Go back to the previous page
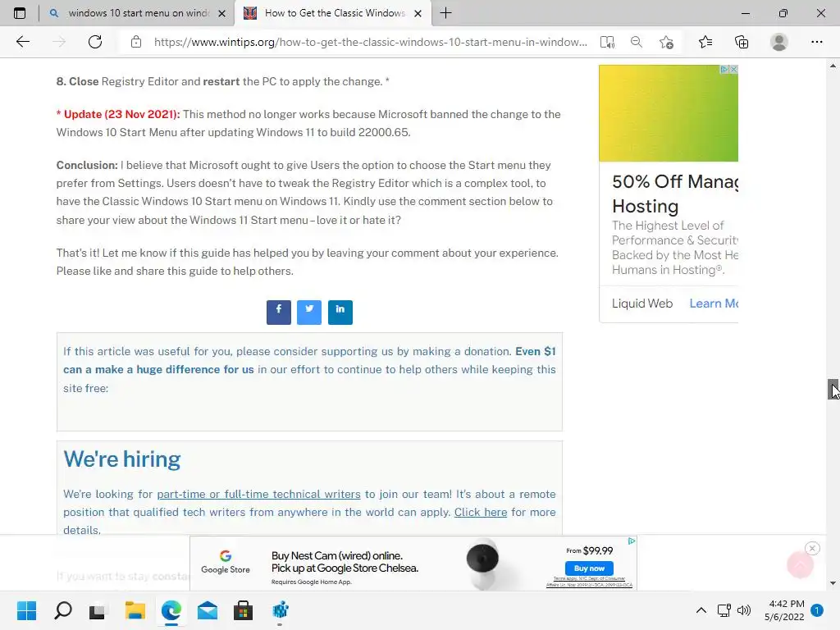The image size is (840, 630). 22,42
